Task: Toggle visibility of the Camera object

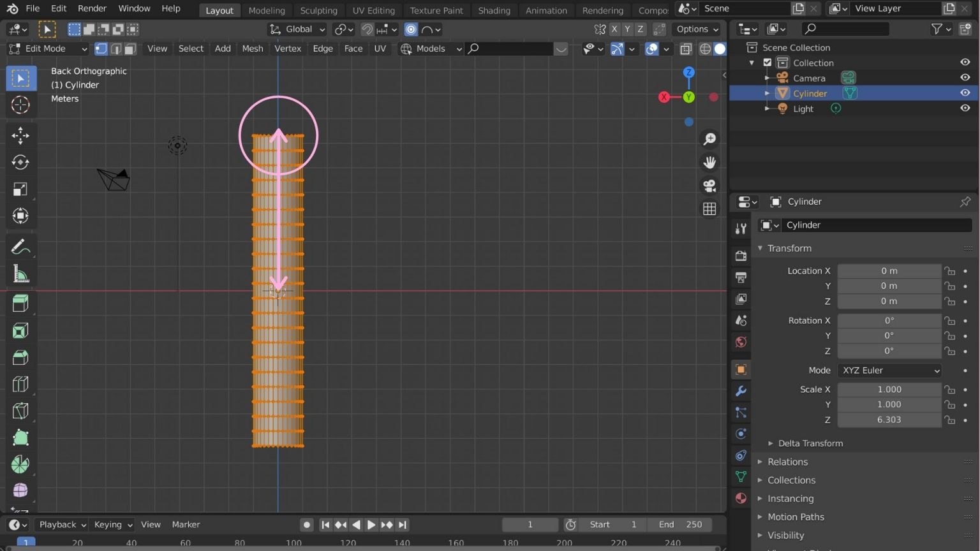Action: (965, 77)
